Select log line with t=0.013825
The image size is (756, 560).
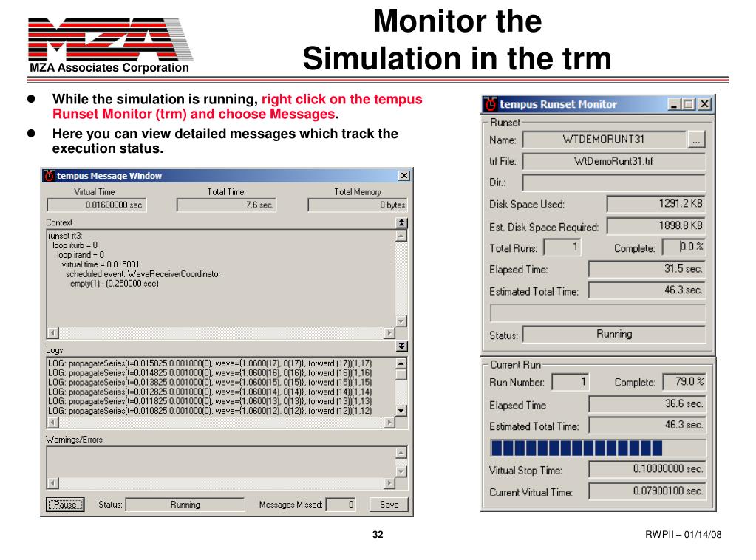[x=210, y=383]
